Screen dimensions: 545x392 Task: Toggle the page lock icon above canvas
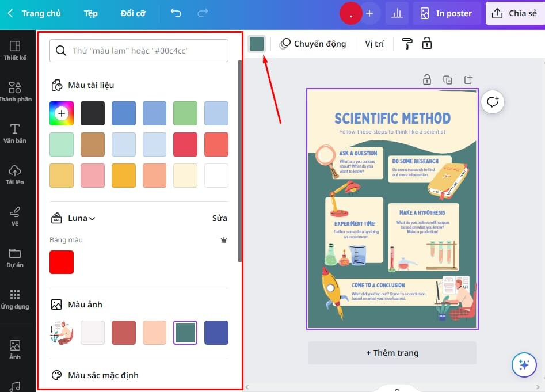(x=427, y=79)
